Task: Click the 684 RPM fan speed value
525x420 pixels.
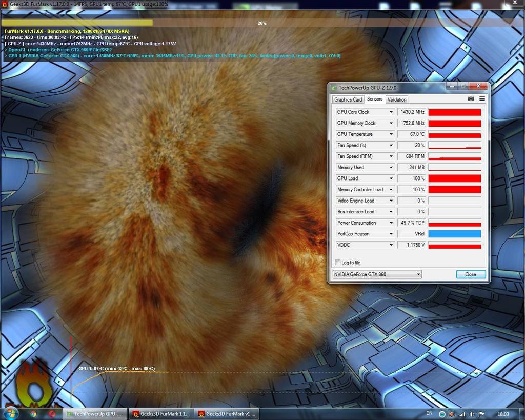Action: (x=411, y=156)
